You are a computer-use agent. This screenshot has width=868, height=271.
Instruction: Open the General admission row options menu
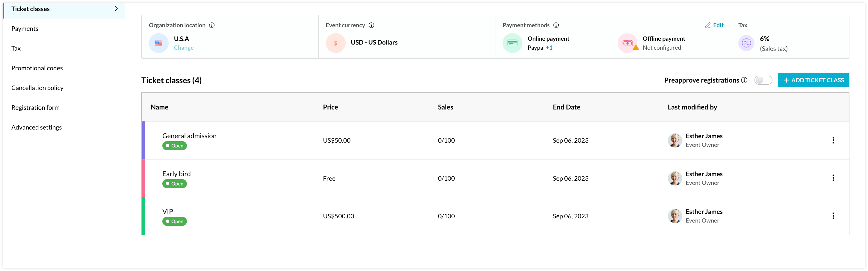[x=834, y=140]
